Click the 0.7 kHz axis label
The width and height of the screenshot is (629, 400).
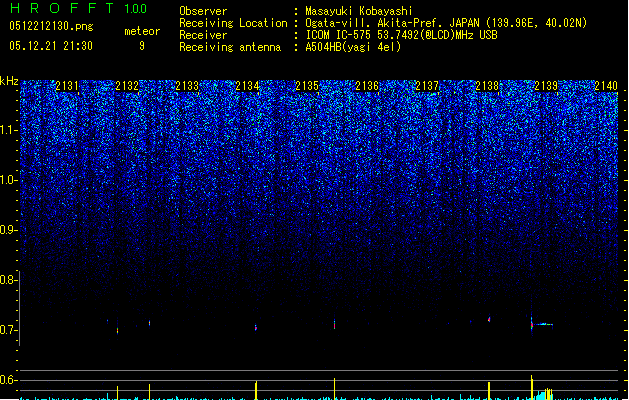click(x=9, y=330)
